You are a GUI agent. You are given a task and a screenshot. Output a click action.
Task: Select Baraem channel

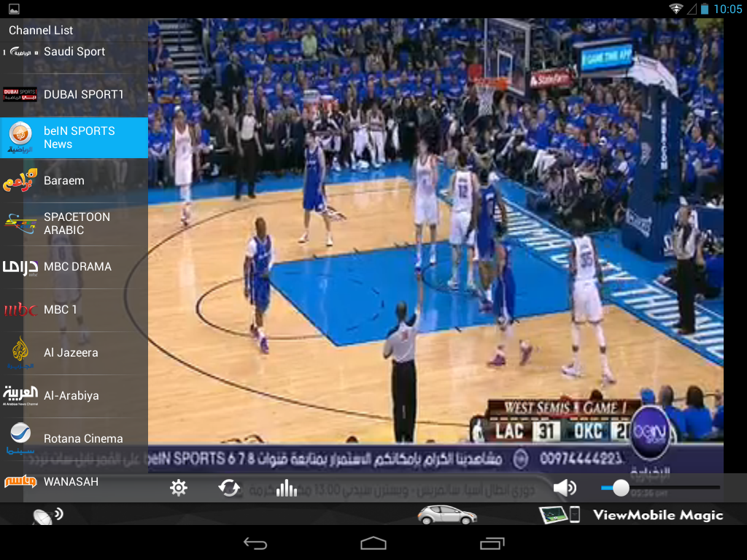tap(74, 181)
